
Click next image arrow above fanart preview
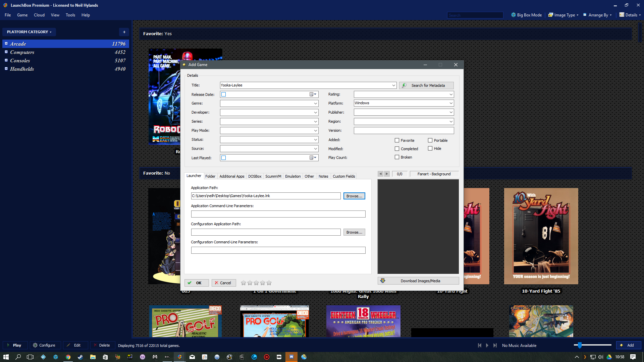pos(387,174)
